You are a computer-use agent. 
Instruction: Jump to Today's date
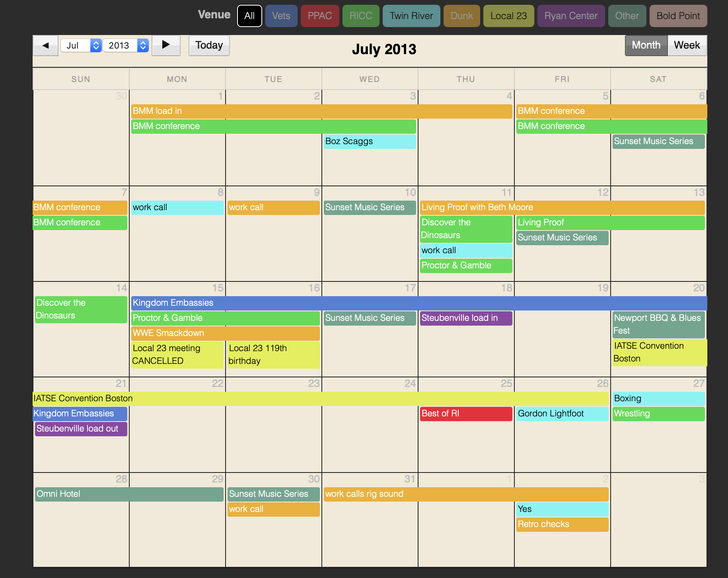point(209,45)
